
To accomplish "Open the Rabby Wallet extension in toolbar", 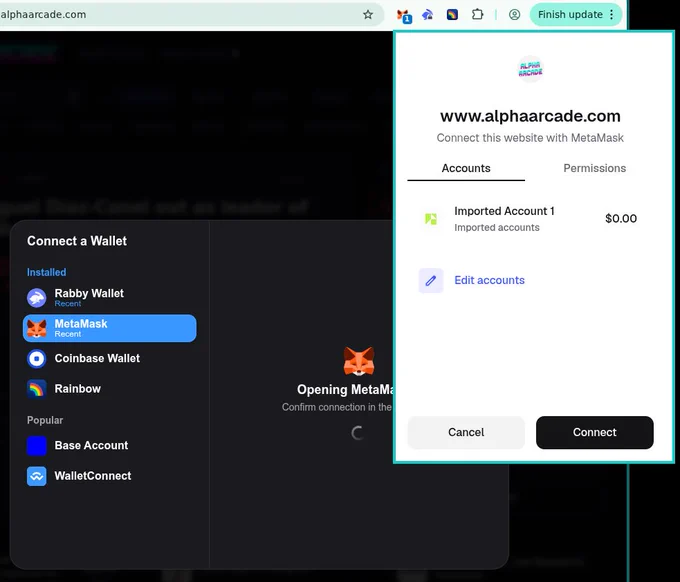I will click(x=428, y=15).
